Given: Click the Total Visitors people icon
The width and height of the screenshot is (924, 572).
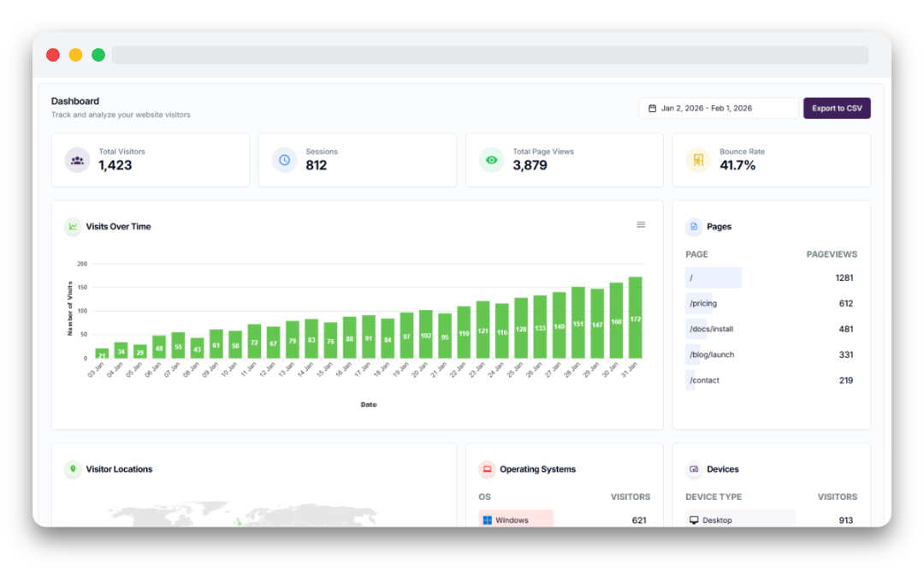Looking at the screenshot, I should pos(77,160).
